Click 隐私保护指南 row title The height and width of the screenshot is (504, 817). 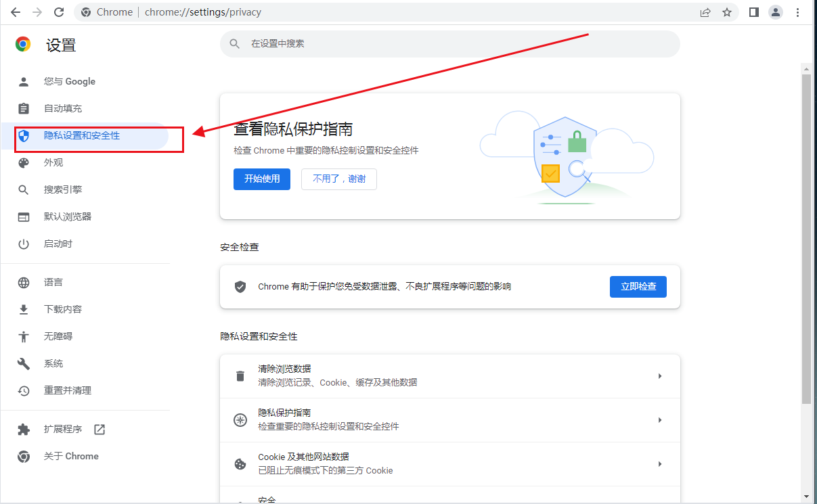coord(284,413)
